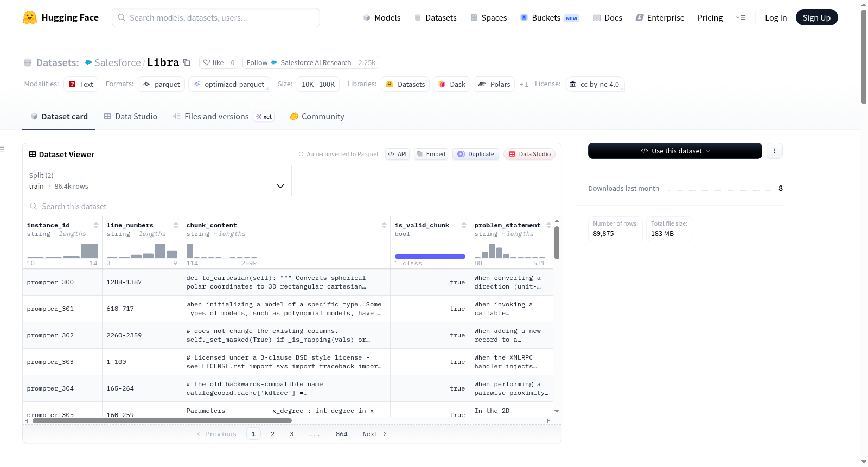Open Datasets page
Image resolution: width=868 pixels, height=467 pixels.
click(435, 17)
